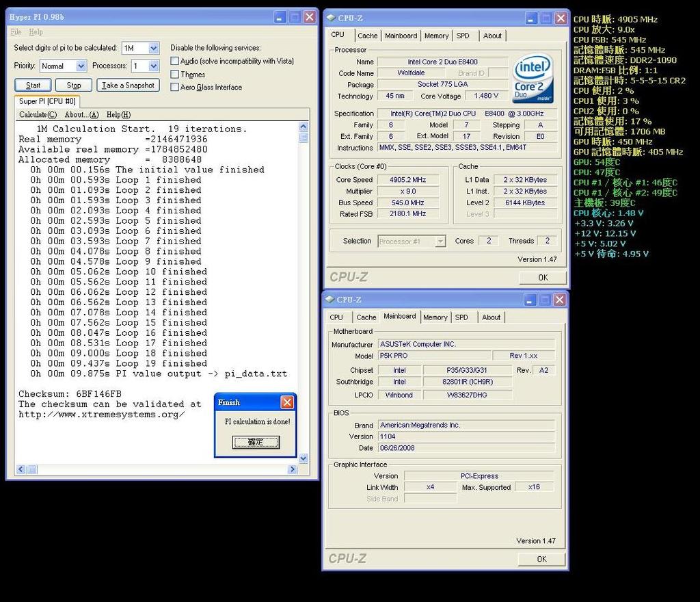Click the vertical scrollbar up arrow
This screenshot has height=602, width=700.
pos(303,127)
